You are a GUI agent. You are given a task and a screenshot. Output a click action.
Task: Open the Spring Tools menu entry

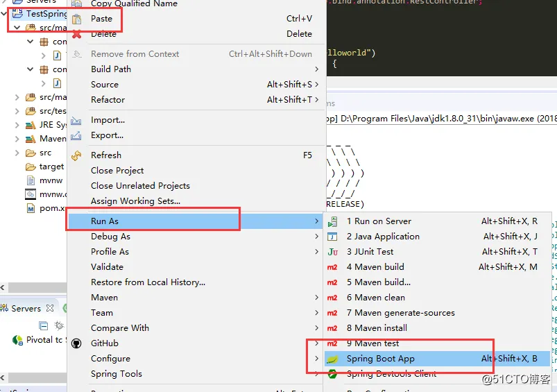[196, 374]
